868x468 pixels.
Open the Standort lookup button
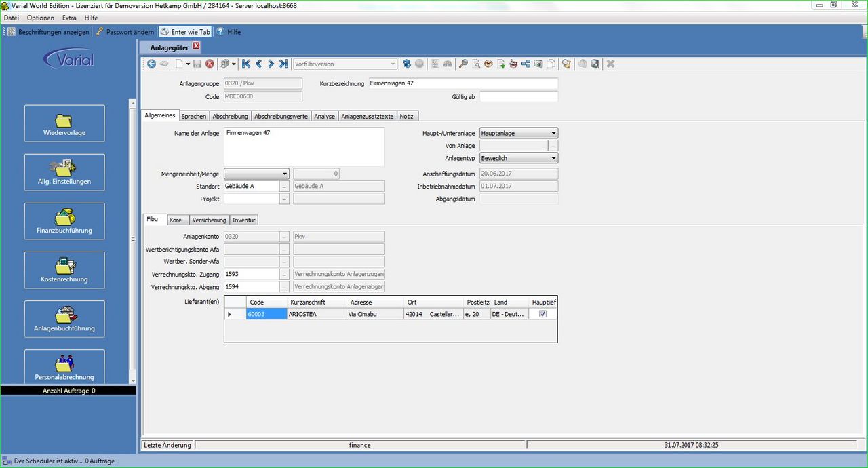click(285, 186)
